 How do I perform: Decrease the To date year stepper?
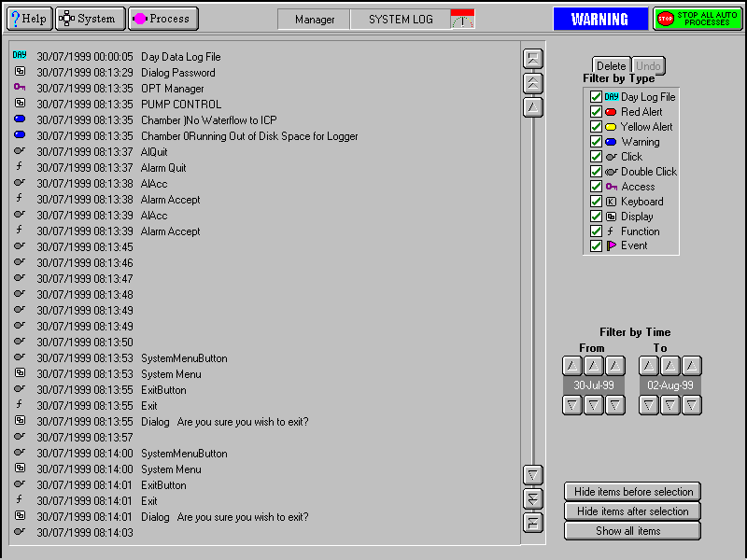click(691, 405)
